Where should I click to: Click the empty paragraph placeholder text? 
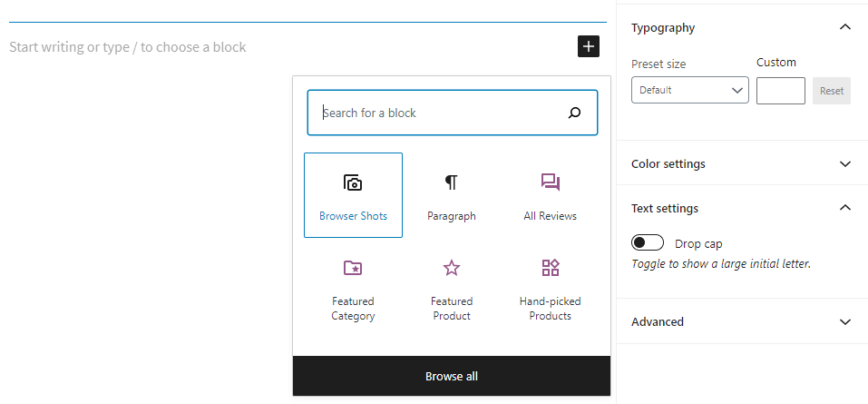(128, 47)
